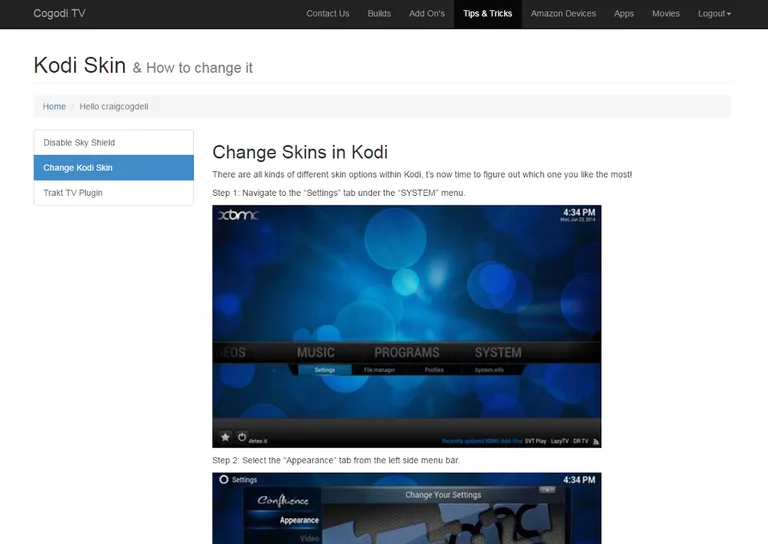Open the Disable Sky Shield sidebar item
The width and height of the screenshot is (768, 544).
(x=114, y=142)
